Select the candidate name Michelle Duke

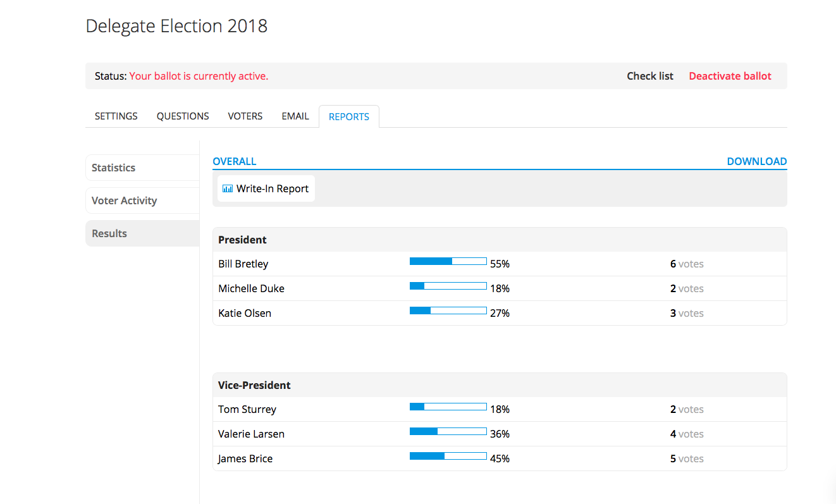click(251, 288)
